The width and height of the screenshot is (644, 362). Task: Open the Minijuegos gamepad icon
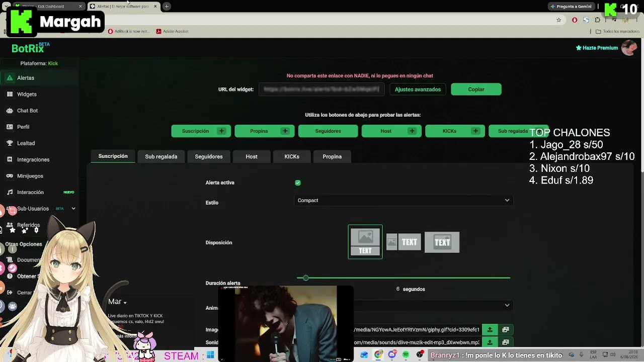pos(10,176)
